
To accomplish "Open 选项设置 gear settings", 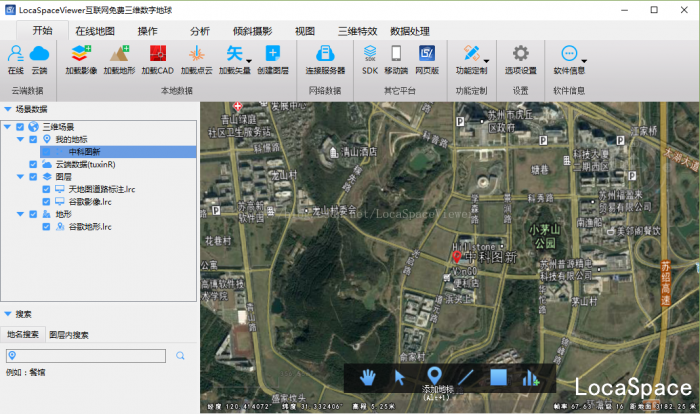I will pyautogui.click(x=521, y=53).
